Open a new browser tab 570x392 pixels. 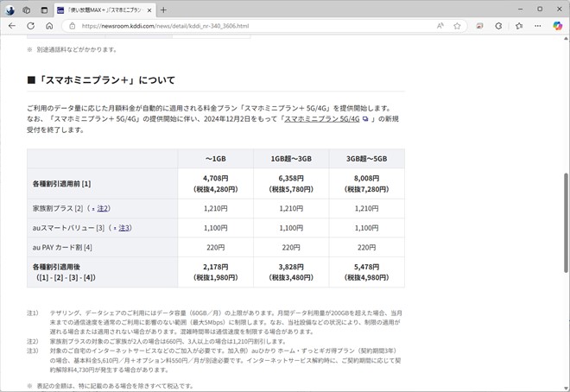(x=163, y=10)
